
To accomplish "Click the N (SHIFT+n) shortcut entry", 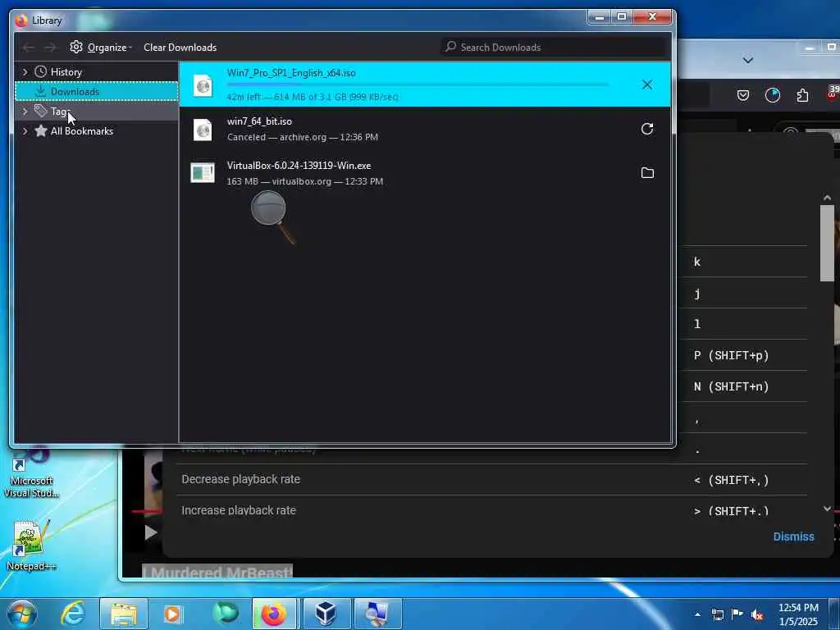I will point(731,387).
